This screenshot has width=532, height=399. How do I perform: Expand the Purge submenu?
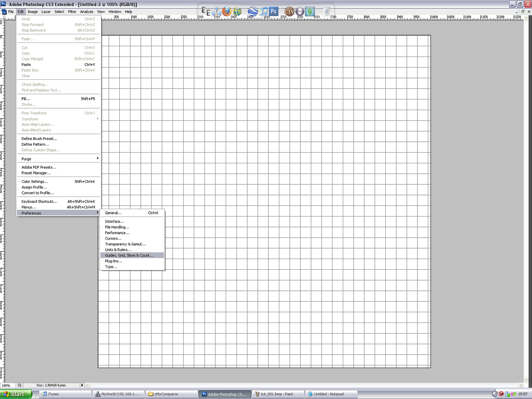58,159
